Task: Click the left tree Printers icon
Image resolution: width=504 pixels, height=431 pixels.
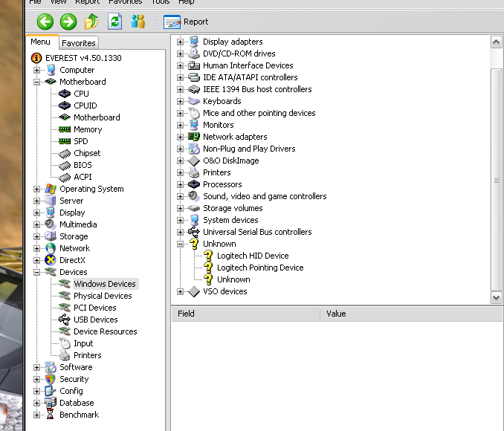Action: tap(65, 355)
